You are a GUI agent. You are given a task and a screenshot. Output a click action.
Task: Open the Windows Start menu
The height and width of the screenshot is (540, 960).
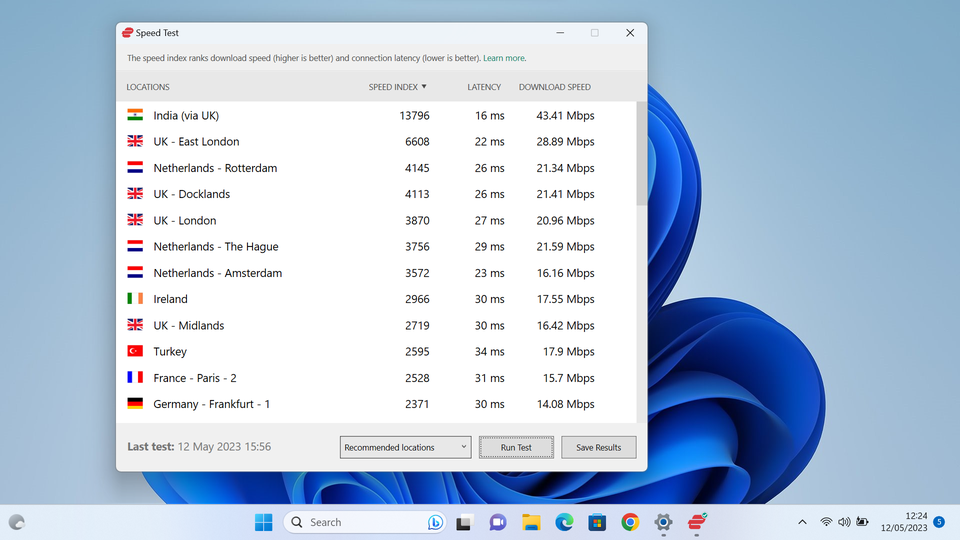pos(264,522)
